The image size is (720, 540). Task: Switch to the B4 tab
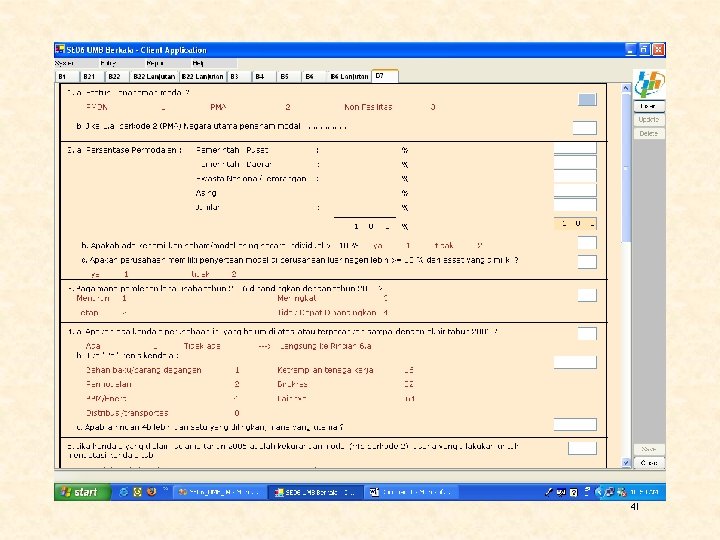pos(264,76)
